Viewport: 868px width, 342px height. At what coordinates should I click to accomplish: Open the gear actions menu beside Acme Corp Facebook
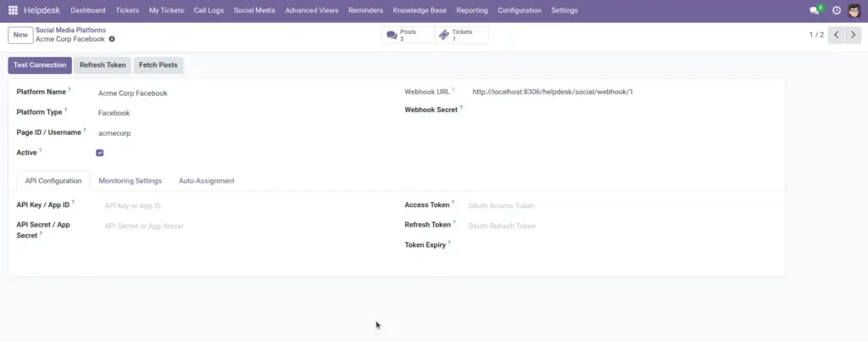click(x=112, y=39)
